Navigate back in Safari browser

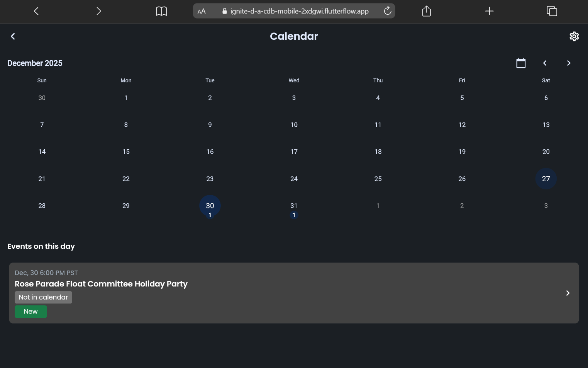[x=36, y=11]
